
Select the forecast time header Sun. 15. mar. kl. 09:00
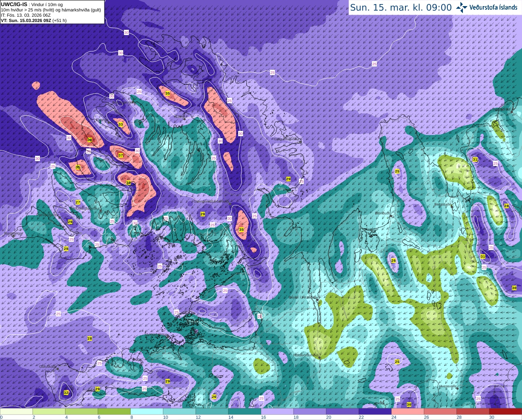pyautogui.click(x=401, y=7)
